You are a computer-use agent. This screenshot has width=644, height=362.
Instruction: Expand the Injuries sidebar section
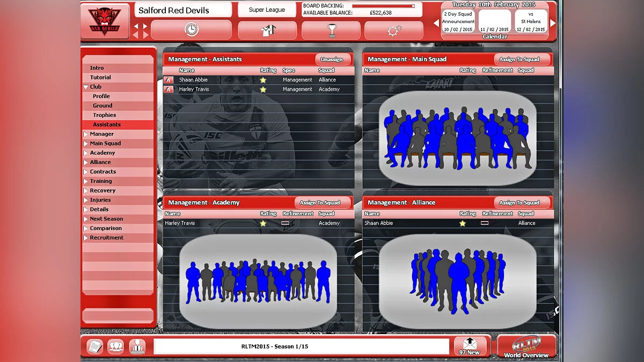click(x=85, y=200)
